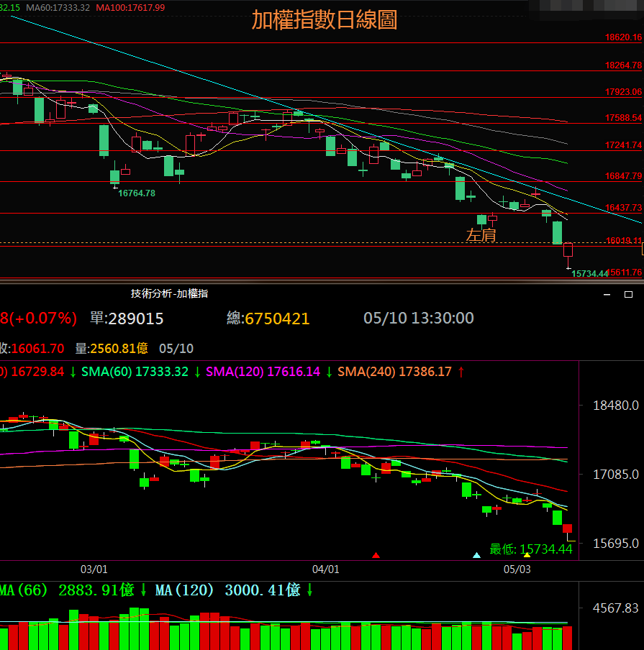Image resolution: width=644 pixels, height=650 pixels.
Task: Click the 左肩 annotation on the chart
Action: [x=481, y=234]
